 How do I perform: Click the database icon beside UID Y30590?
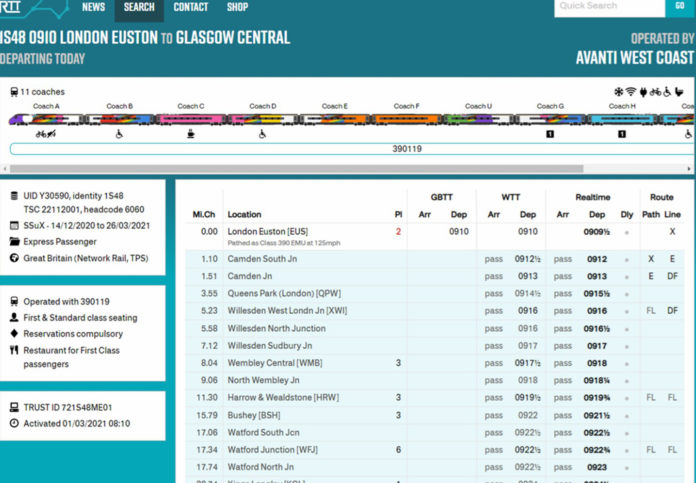14,196
